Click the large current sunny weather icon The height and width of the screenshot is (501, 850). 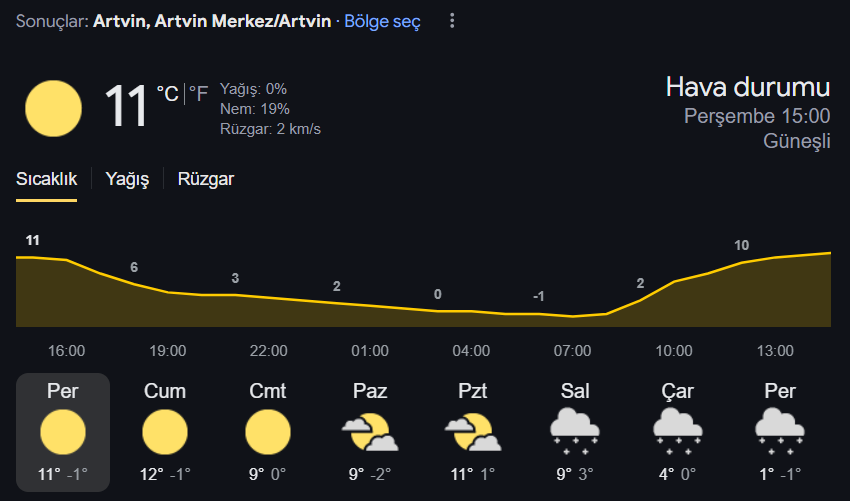[53, 108]
